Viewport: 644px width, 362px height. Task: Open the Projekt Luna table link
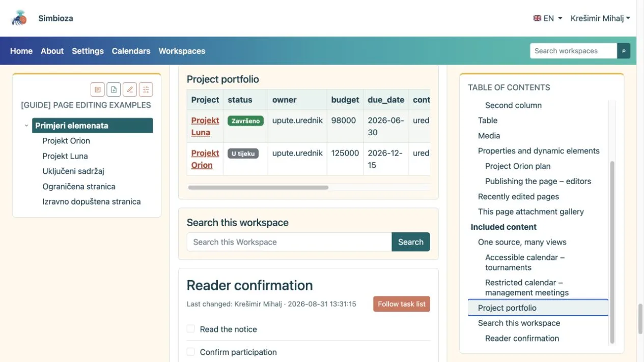[x=205, y=127]
